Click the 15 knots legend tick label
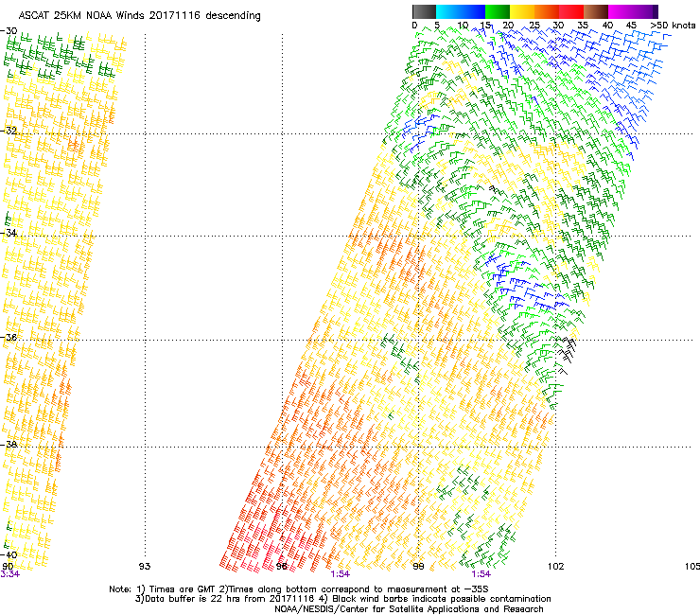 coord(485,26)
